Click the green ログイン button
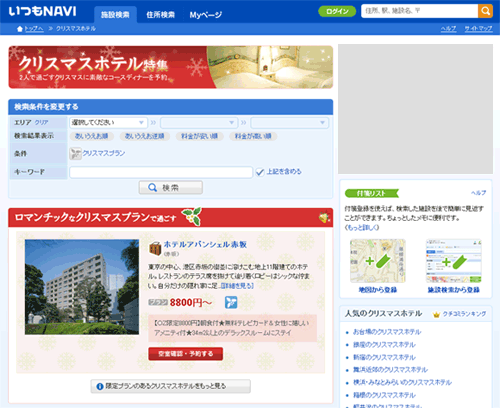The width and height of the screenshot is (500, 408). pyautogui.click(x=337, y=11)
